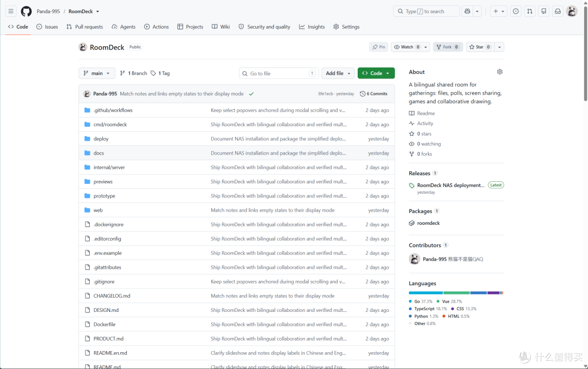Click the Dockerfile file icon

87,324
